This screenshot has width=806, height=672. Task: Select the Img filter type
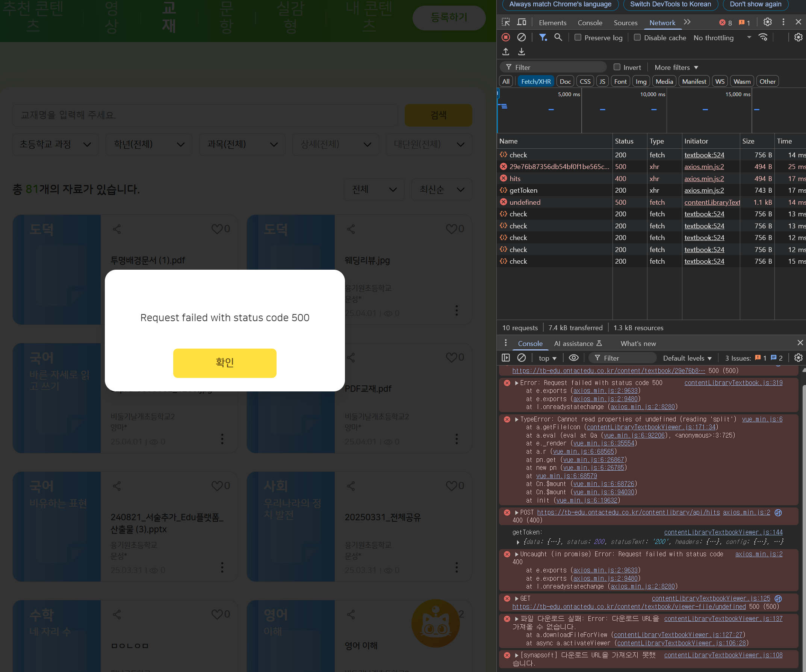coord(641,82)
